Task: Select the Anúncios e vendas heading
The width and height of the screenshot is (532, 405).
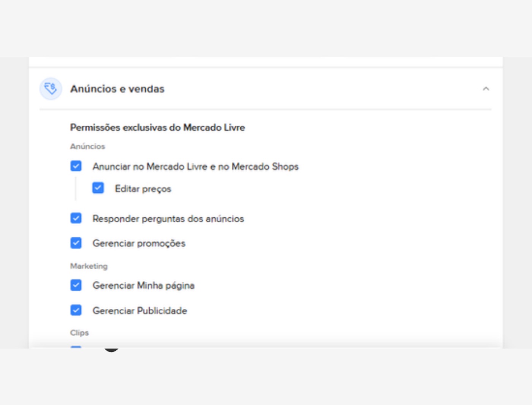Action: click(x=117, y=89)
